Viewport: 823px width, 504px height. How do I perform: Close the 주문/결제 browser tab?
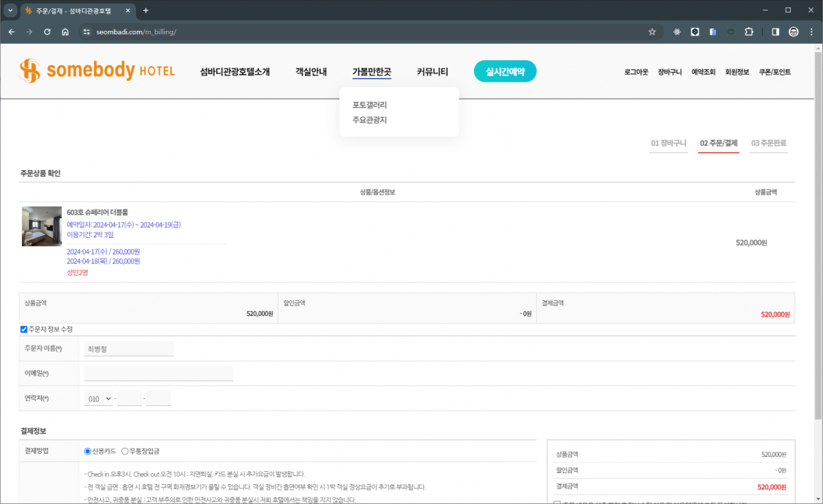click(128, 10)
